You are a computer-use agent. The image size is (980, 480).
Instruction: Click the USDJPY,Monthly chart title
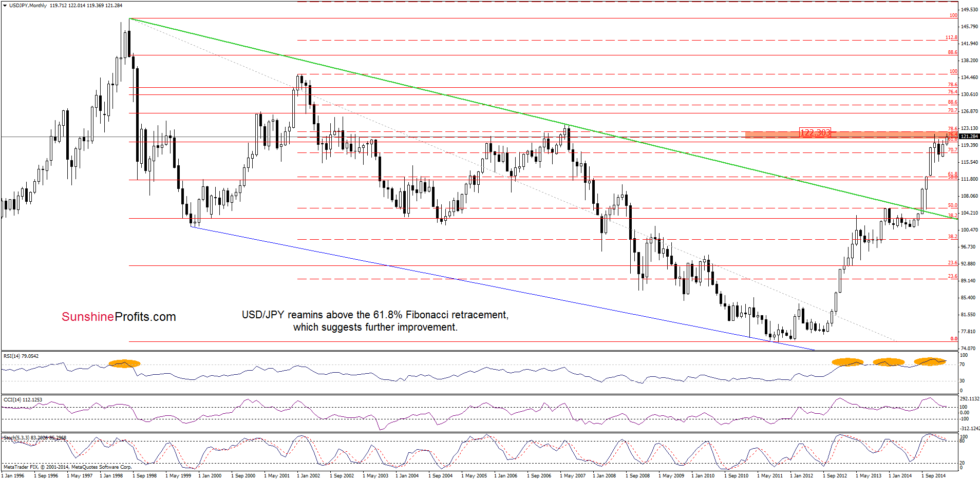click(x=28, y=6)
